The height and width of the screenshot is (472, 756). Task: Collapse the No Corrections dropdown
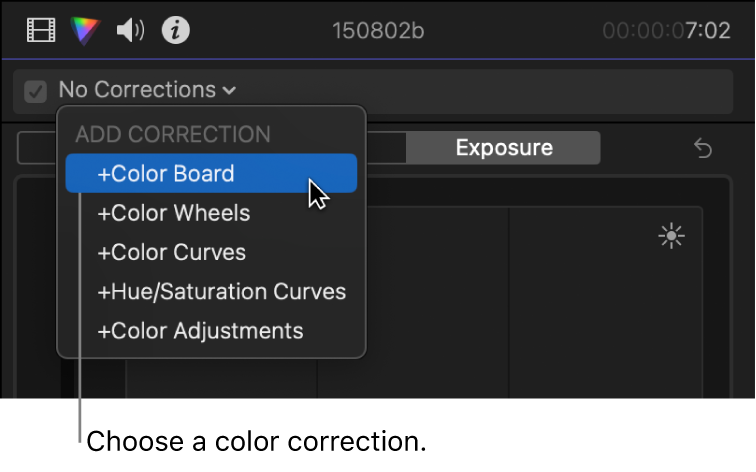click(x=147, y=90)
